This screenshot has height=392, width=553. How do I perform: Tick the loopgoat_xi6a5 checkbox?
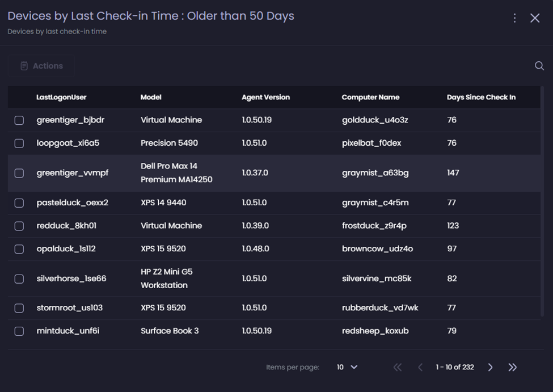tap(19, 143)
